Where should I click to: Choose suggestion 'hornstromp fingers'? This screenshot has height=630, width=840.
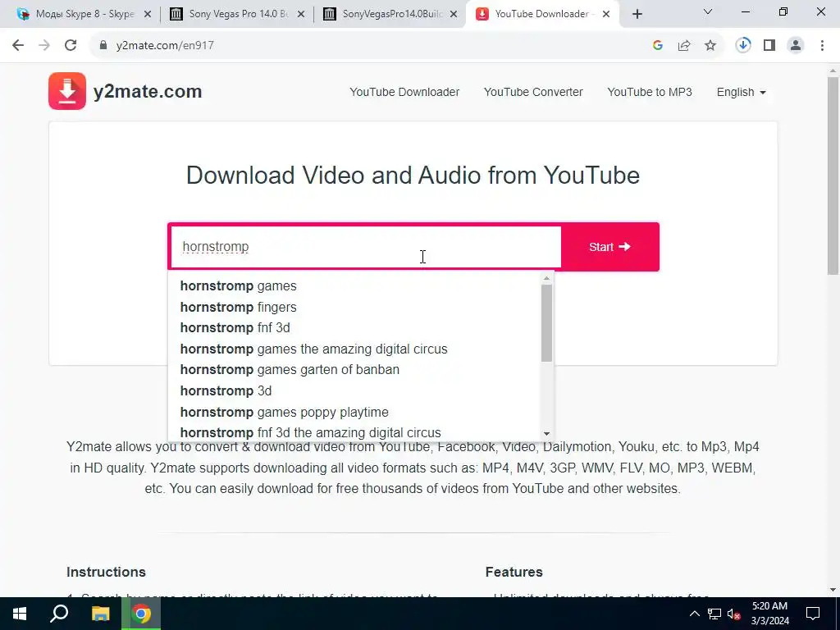355,307
